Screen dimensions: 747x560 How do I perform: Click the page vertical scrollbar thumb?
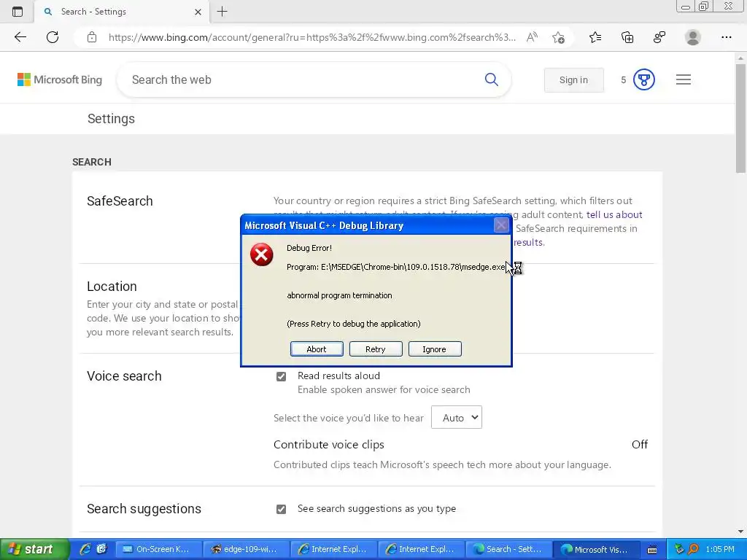tap(740, 118)
